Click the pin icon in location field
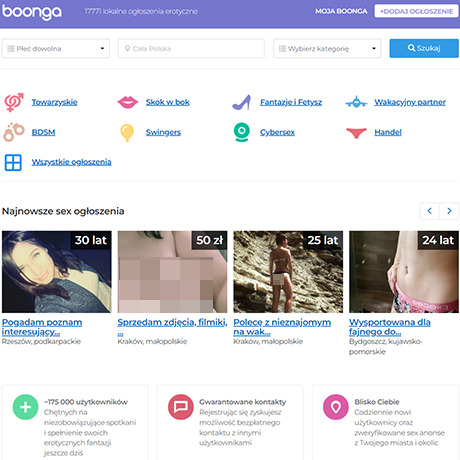Image resolution: width=460 pixels, height=460 pixels. click(127, 49)
